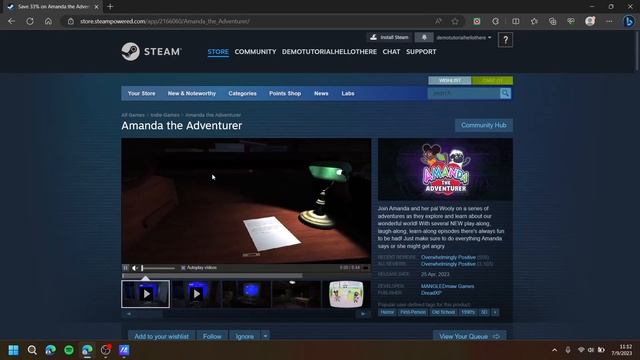Open DEMOTUTORIALHELLOTHERE profile menu
The width and height of the screenshot is (640, 360).
tap(329, 52)
